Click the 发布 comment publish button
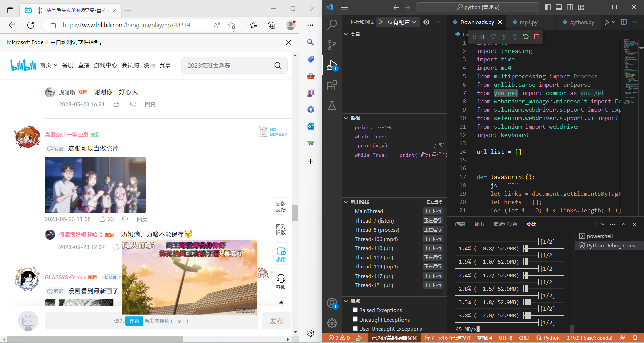Image resolution: width=644 pixels, height=343 pixels. [x=276, y=321]
